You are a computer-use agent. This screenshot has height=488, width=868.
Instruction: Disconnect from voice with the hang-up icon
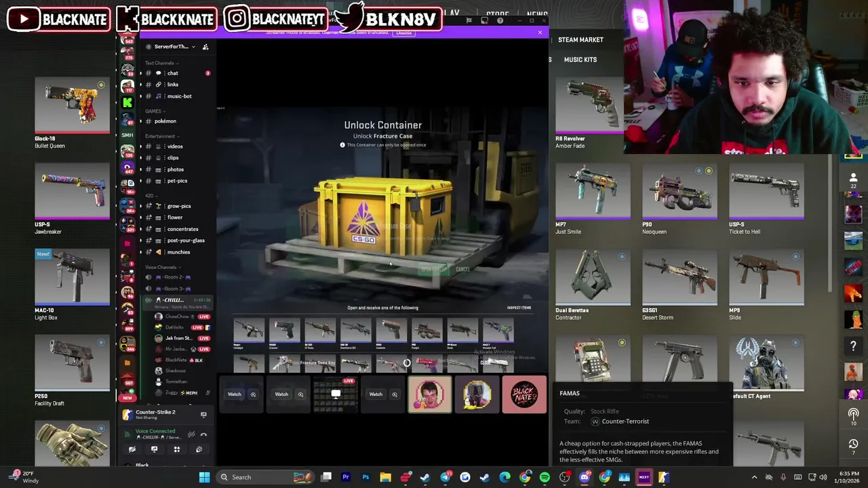204,434
